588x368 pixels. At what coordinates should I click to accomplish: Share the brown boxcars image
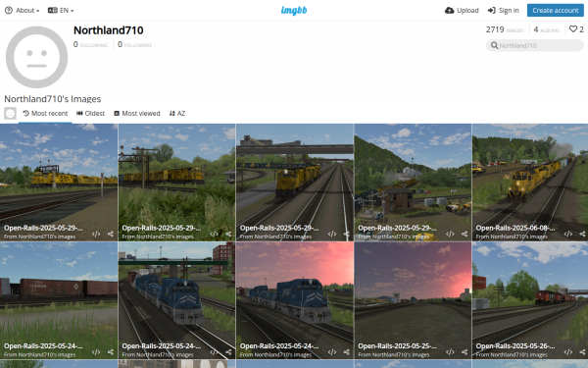tap(111, 352)
